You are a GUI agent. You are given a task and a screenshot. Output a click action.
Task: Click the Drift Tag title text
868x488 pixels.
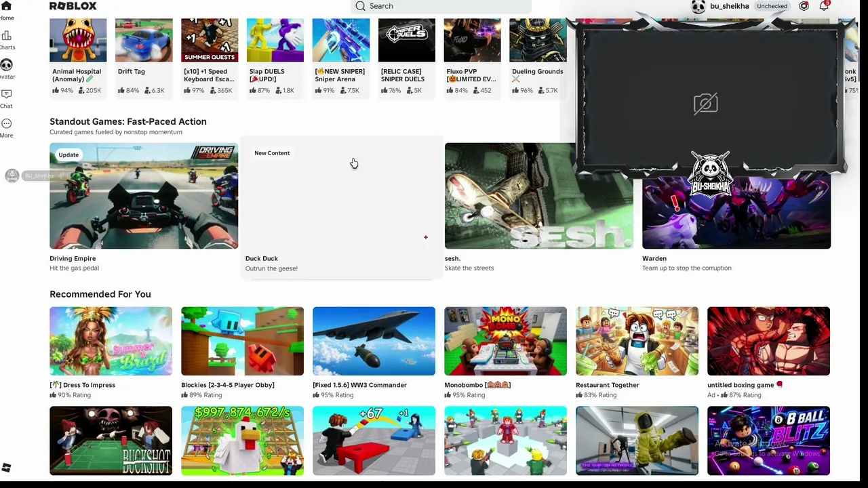[x=131, y=71]
